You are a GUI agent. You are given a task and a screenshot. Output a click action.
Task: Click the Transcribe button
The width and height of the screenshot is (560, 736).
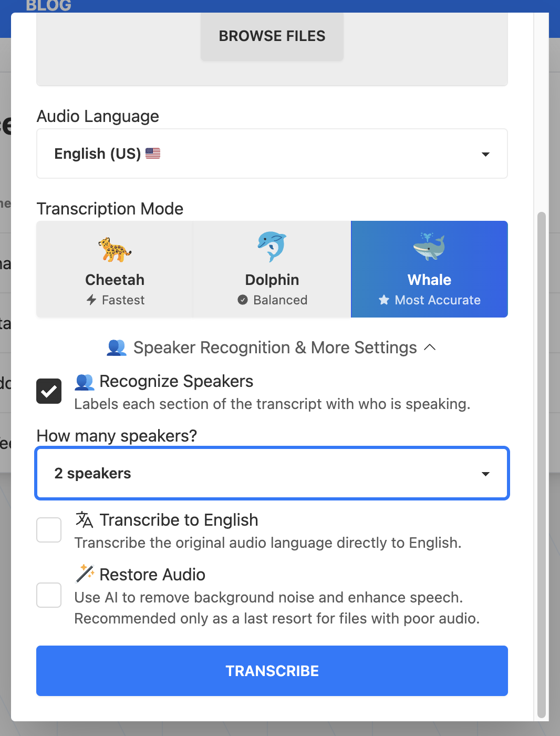point(272,671)
